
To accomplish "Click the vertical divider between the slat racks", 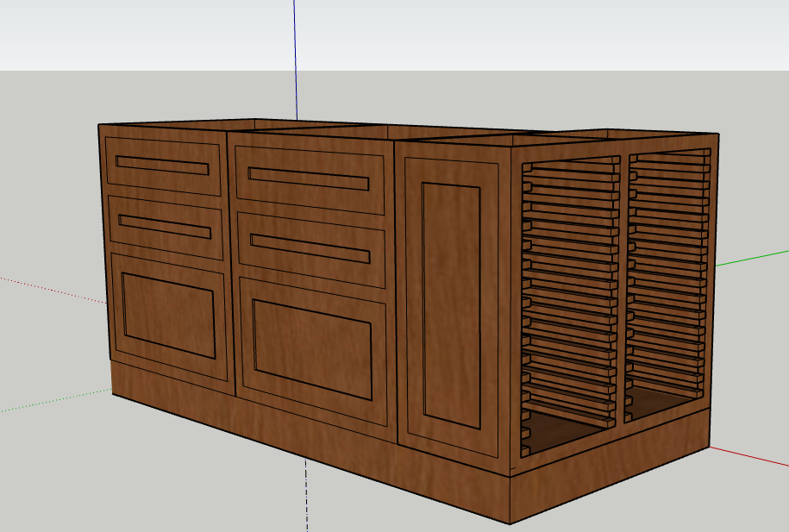I will coord(624,285).
